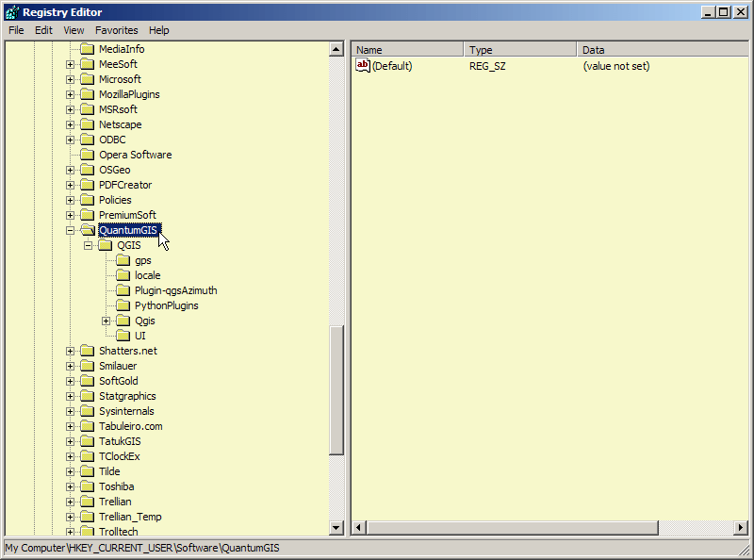Screen dimensions: 754x560
Task: Select the Trellian key
Action: tap(115, 502)
